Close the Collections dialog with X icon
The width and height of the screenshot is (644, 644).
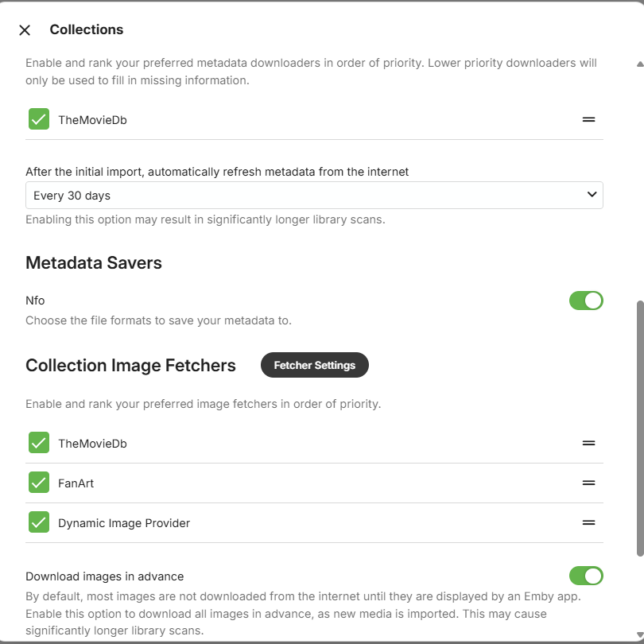25,30
